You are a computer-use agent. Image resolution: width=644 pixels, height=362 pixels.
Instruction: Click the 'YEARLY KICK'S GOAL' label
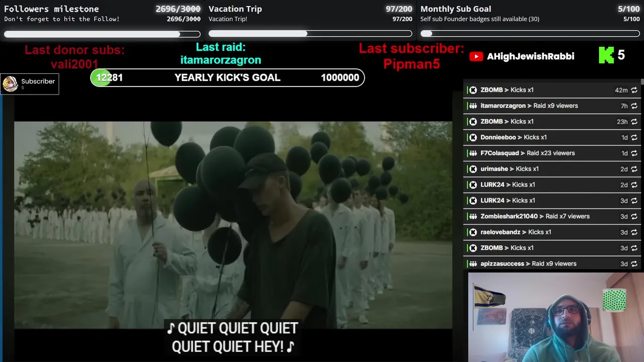pos(227,77)
